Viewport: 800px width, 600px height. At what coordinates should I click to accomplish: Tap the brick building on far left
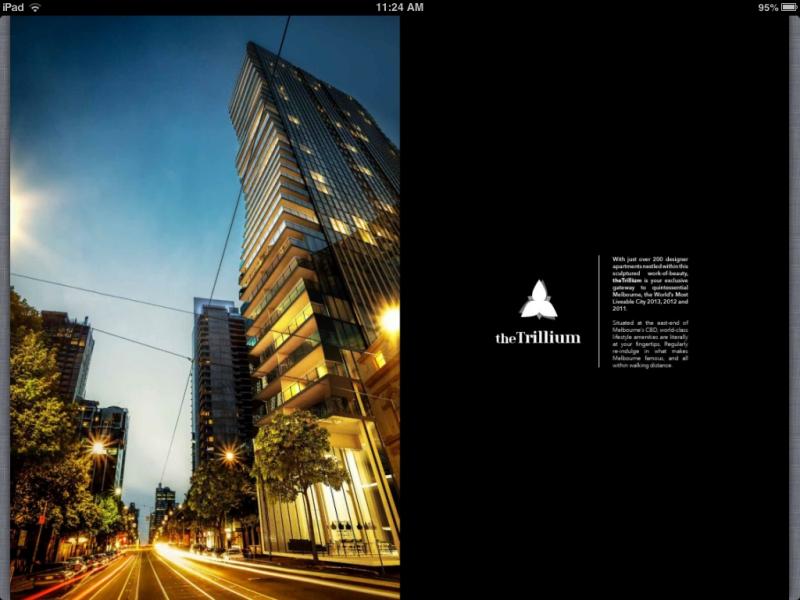(66, 350)
